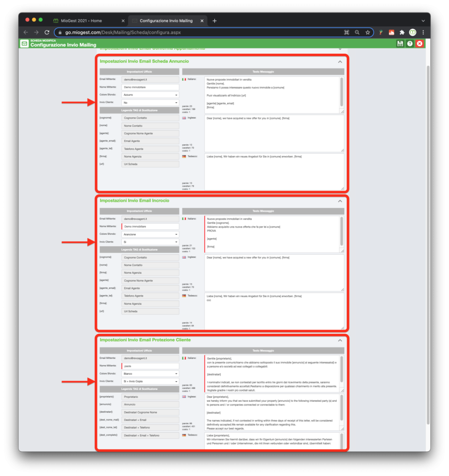Click the site lock icon
The height and width of the screenshot is (476, 449).
[60, 32]
